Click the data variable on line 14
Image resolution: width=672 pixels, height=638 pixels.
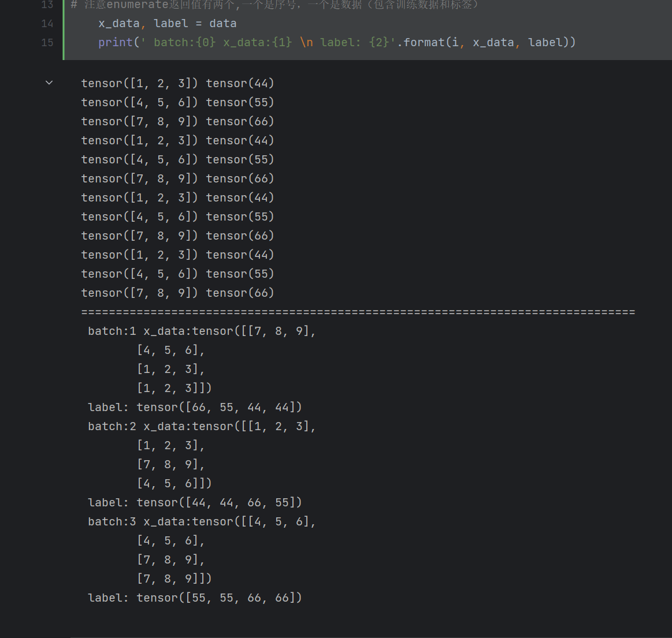(x=222, y=24)
